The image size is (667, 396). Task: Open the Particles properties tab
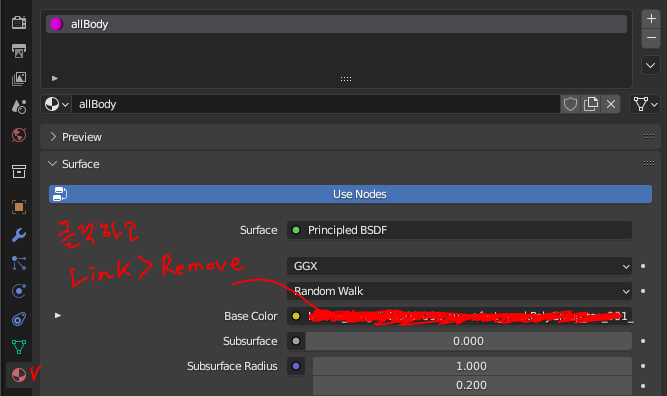19,263
